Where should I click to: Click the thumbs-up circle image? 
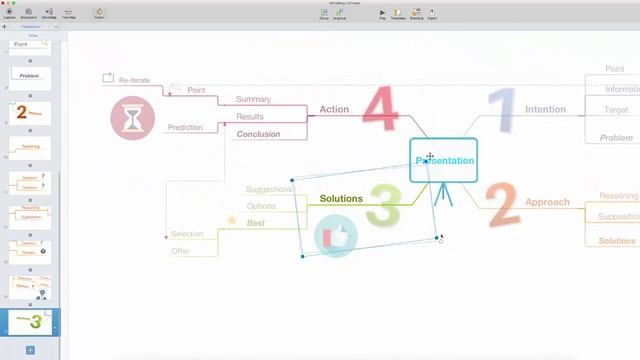click(336, 236)
